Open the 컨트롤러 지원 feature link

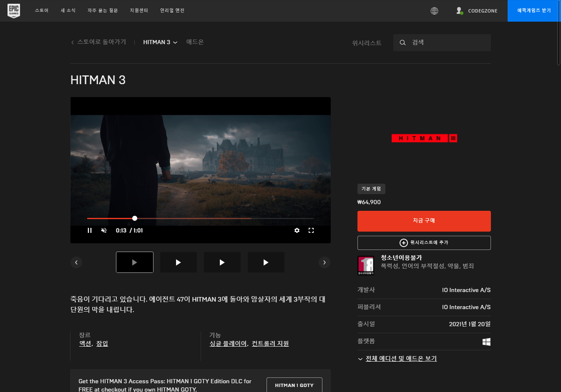(x=270, y=344)
